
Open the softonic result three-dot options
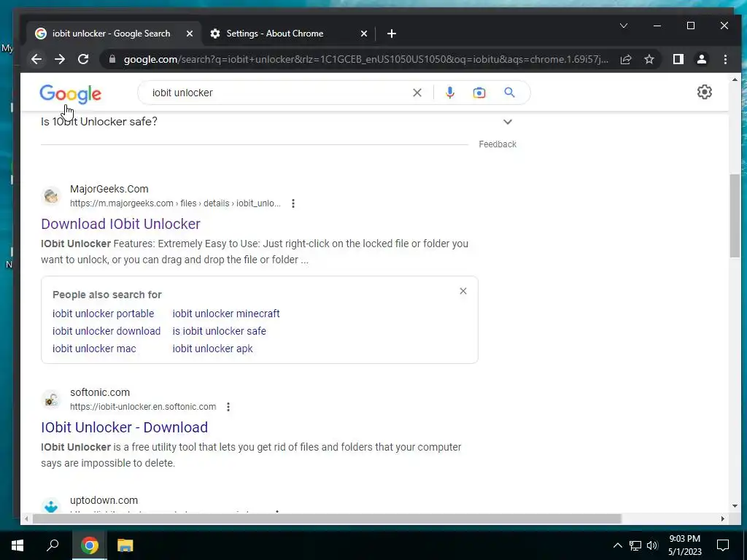click(228, 407)
